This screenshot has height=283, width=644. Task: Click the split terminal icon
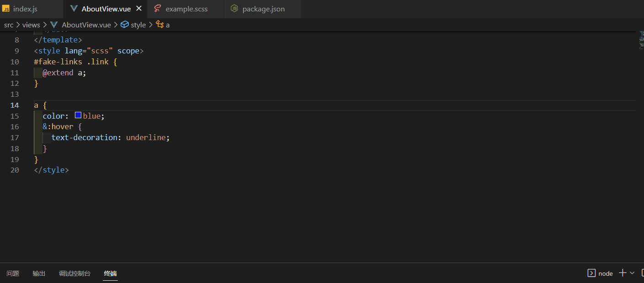tap(641, 273)
